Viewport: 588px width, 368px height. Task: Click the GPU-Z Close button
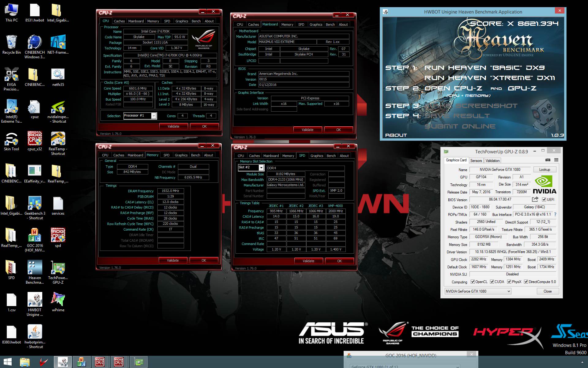point(548,291)
